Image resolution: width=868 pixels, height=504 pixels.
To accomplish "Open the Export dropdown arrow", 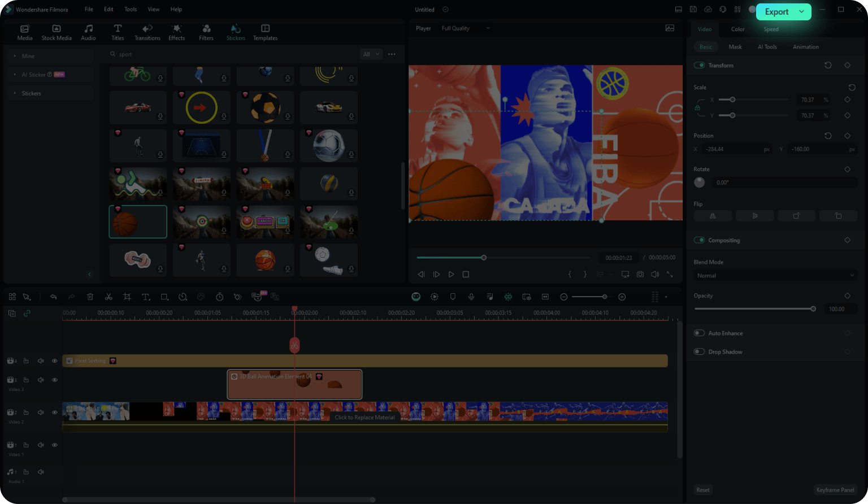I will pyautogui.click(x=801, y=11).
